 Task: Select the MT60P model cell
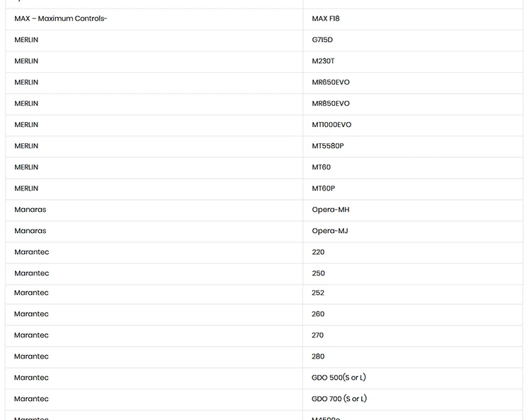413,189
